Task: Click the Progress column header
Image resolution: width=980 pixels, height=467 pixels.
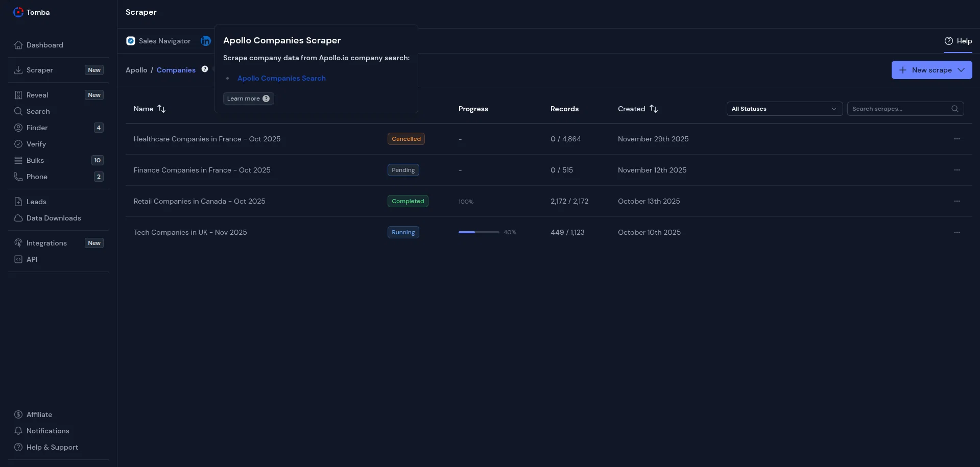Action: 473,109
